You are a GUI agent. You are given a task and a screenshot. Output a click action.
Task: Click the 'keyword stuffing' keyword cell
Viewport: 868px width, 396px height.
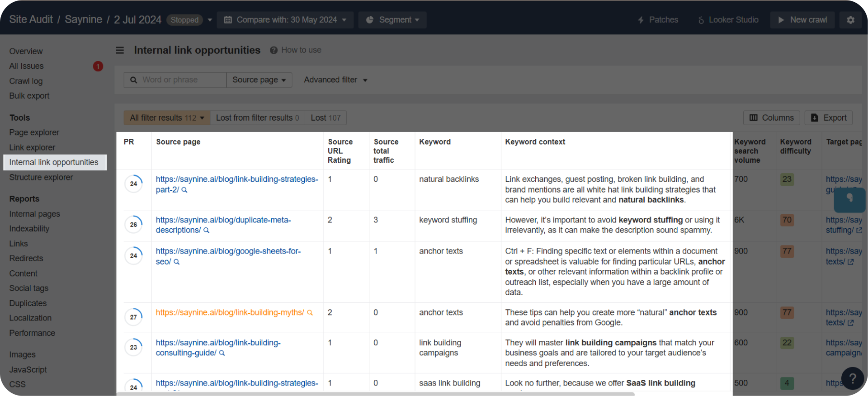448,220
